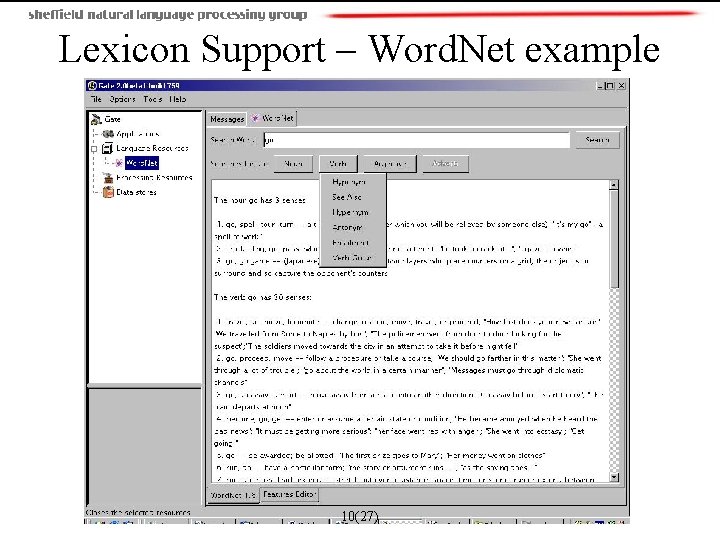Click the WordNet resource icon in tree

(118, 163)
